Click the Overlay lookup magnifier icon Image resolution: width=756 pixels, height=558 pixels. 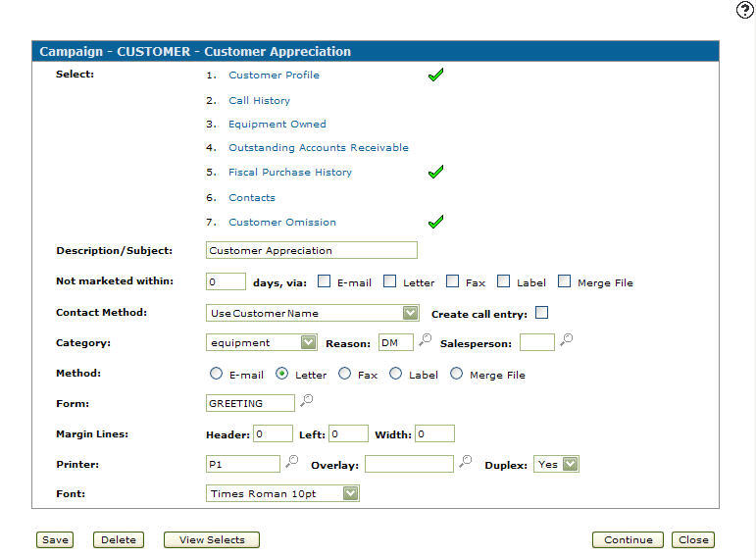tap(465, 462)
